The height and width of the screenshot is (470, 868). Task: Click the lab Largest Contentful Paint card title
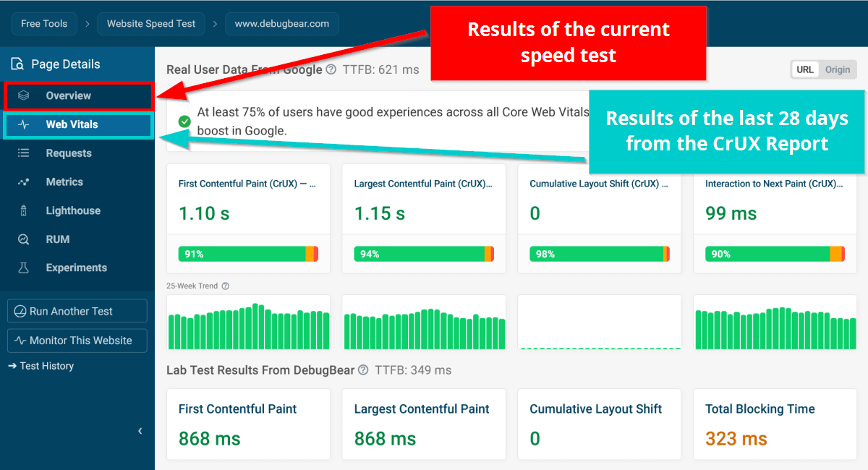tap(422, 409)
